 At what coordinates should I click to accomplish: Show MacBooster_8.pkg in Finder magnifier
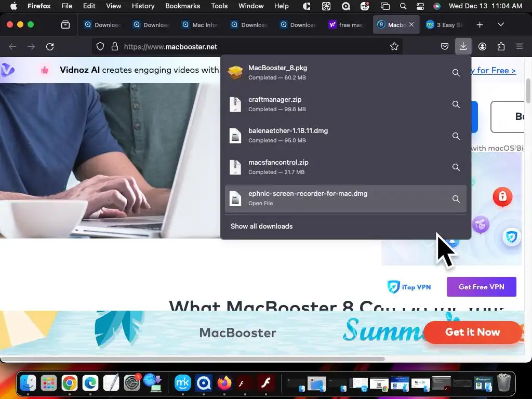(456, 73)
